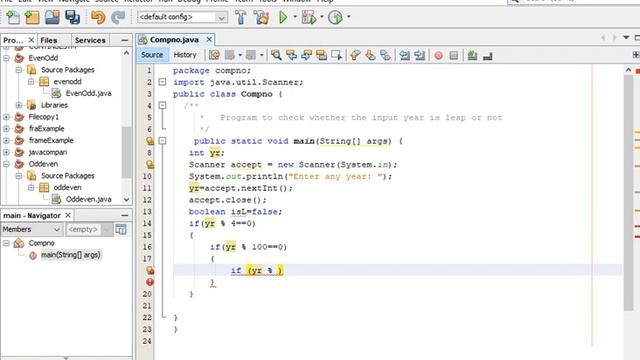The height and width of the screenshot is (360, 640).
Task: Click the Find Selection magnifier icon
Action: pyautogui.click(x=276, y=55)
